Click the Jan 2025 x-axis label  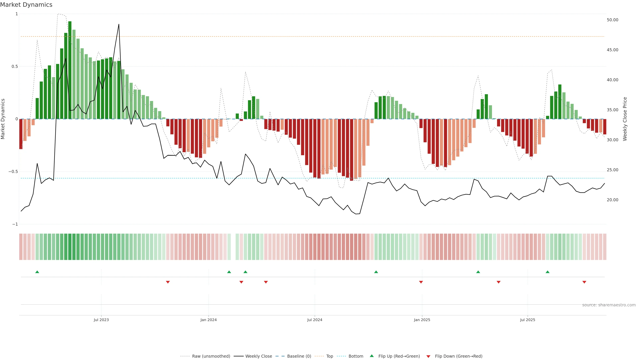pos(422,320)
